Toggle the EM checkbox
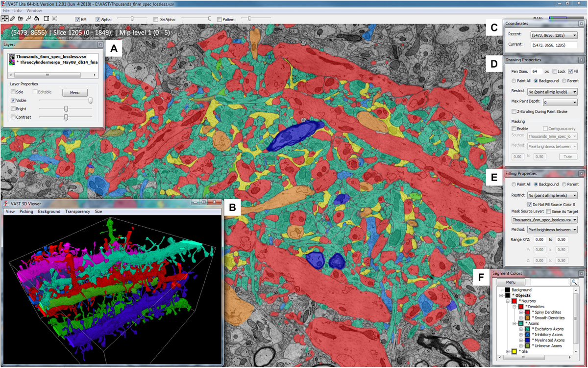588x368 pixels. coord(77,19)
